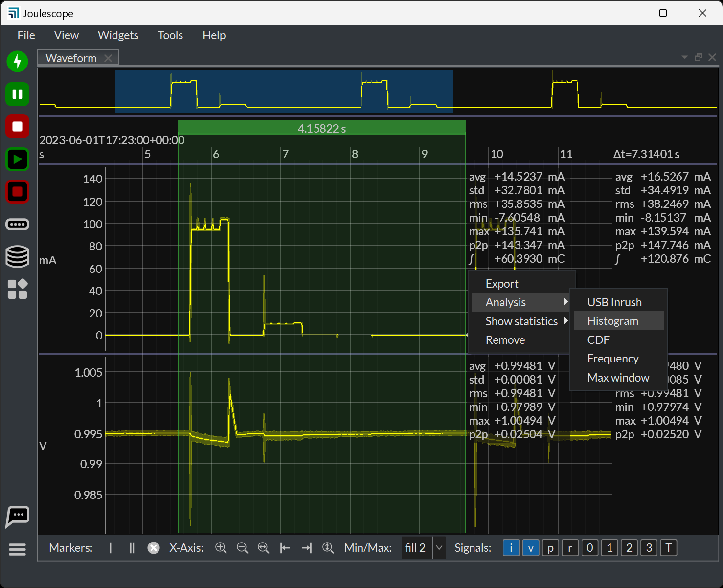The image size is (723, 588).
Task: Open the File menu
Action: 26,35
